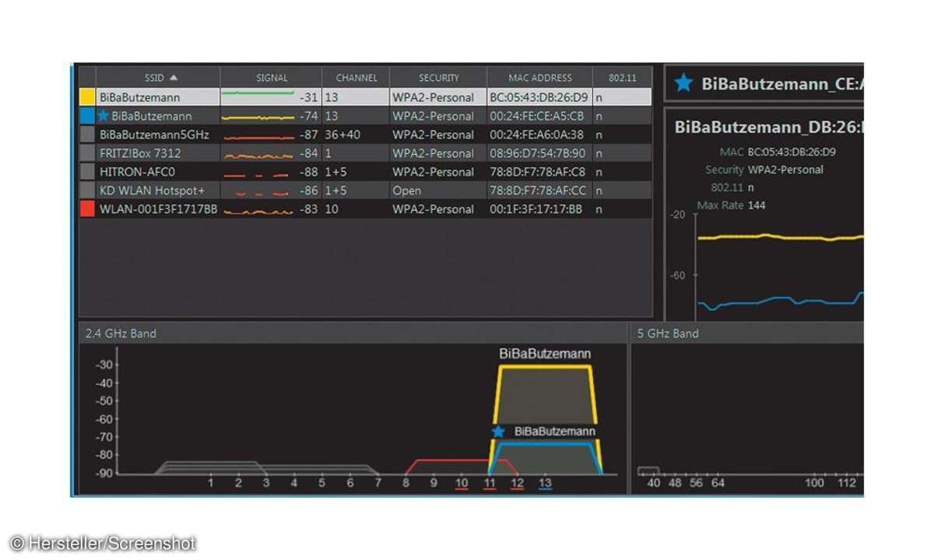Screen dimensions: 934x560
Task: Click signal value -88 of HITRON-AFC0 row
Action: (308, 172)
